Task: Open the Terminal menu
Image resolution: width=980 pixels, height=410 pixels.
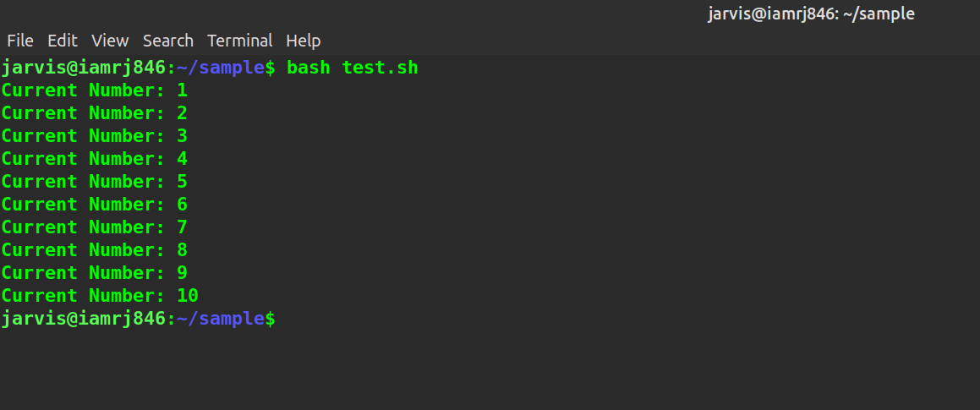Action: [240, 41]
